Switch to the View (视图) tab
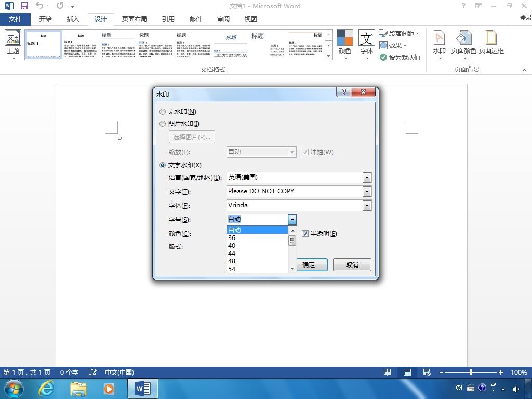Image resolution: width=532 pixels, height=399 pixels. coord(251,19)
